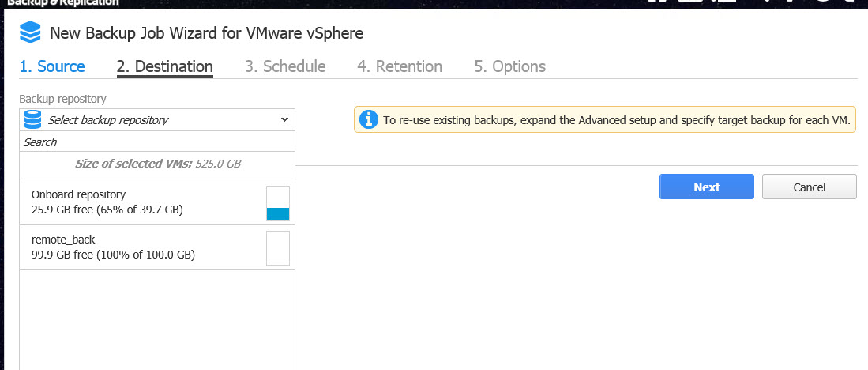Select the 2. Destination step tab
The image size is (868, 370).
coord(164,66)
